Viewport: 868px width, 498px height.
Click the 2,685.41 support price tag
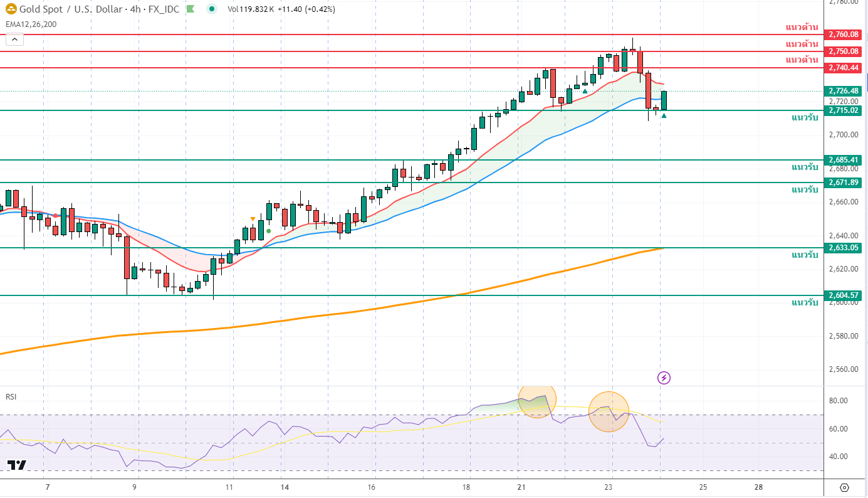point(843,160)
